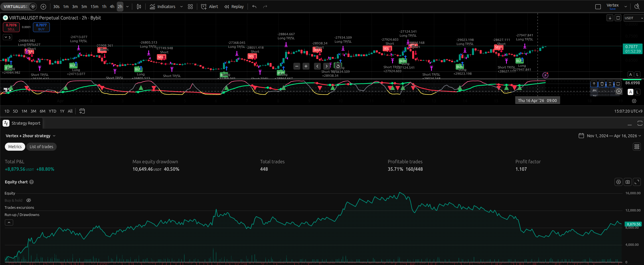Open the VIRTUALUSDT symbol search

pyautogui.click(x=15, y=6)
